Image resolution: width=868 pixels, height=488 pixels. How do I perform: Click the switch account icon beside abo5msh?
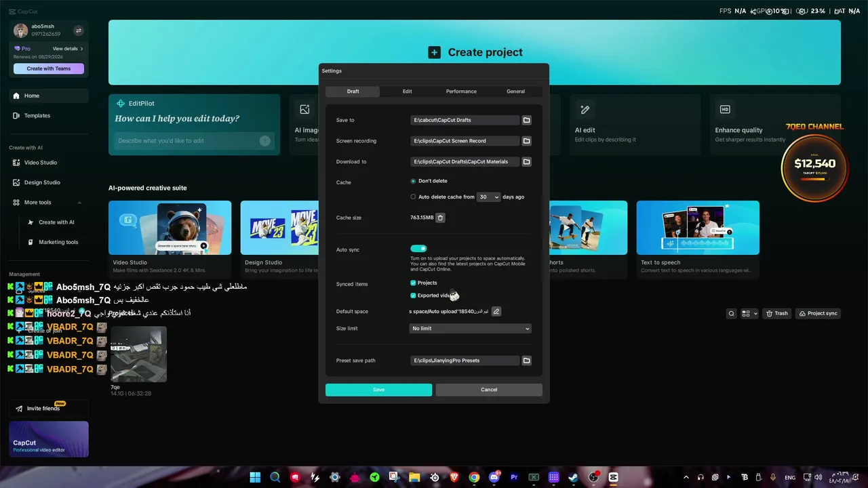[78, 30]
